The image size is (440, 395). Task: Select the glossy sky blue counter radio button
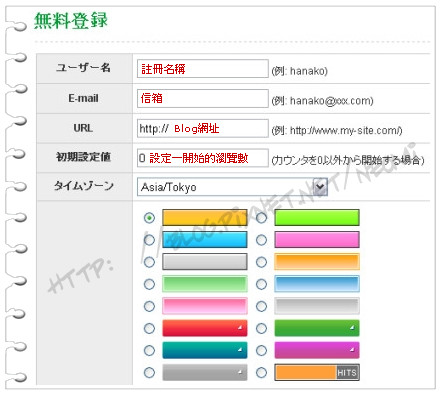pos(261,284)
